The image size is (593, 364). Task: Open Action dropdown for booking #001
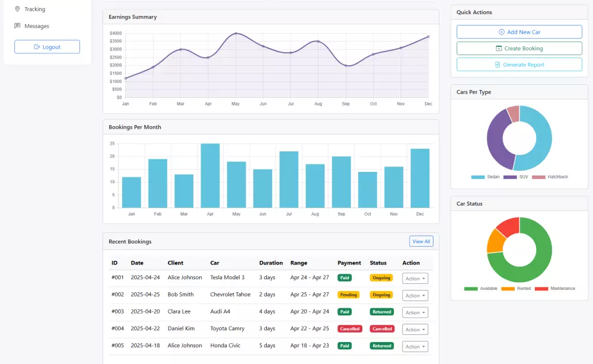[415, 279]
